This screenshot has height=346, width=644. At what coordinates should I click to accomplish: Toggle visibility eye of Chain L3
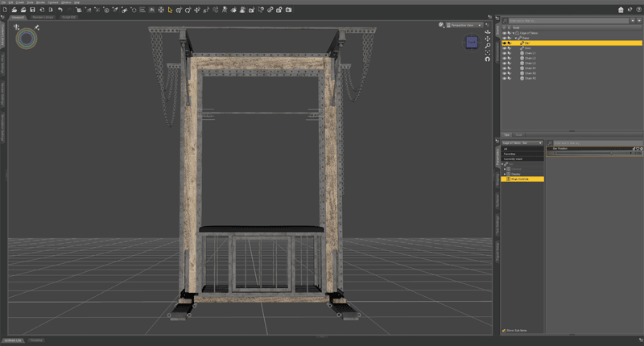click(505, 64)
